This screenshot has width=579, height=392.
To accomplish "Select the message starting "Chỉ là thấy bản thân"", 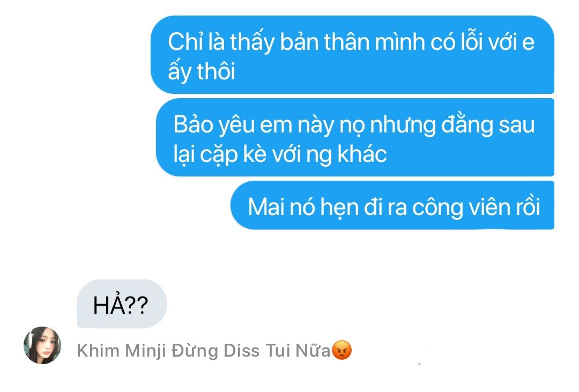I will (353, 55).
